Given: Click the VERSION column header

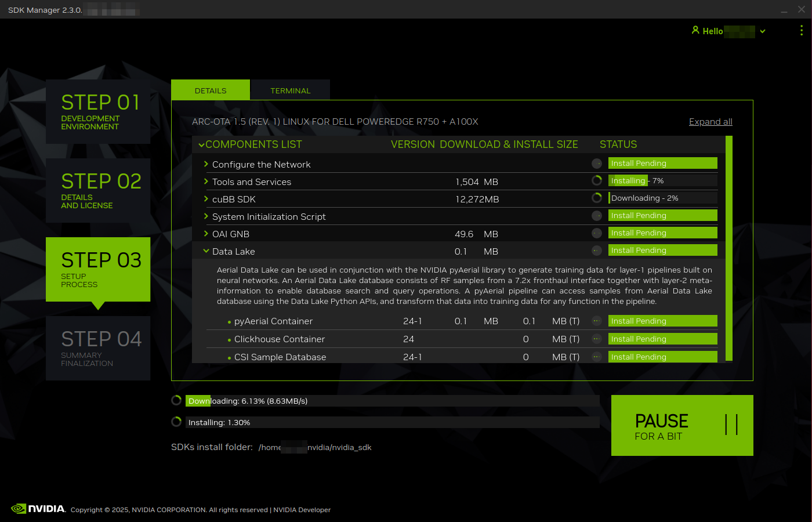Looking at the screenshot, I should coord(413,144).
